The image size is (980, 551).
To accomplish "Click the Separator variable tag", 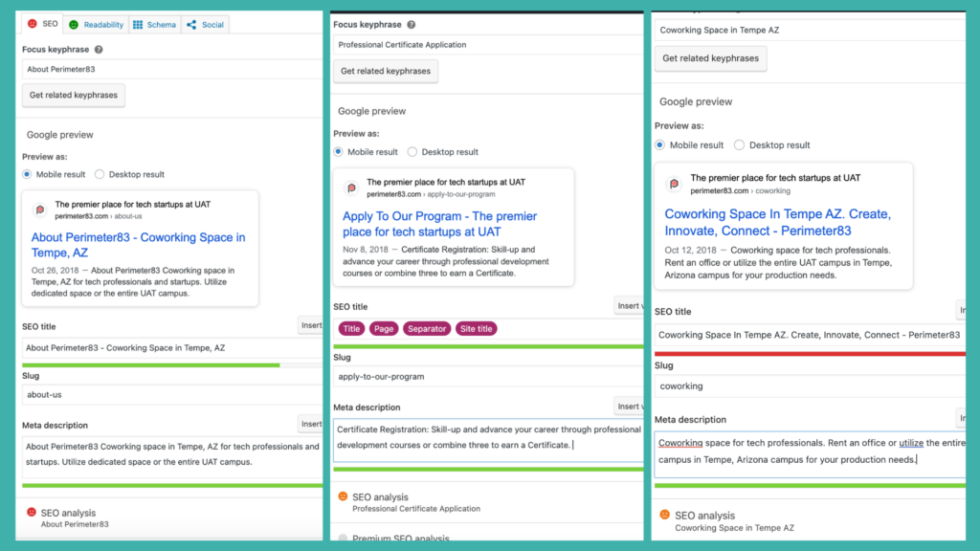I will click(427, 329).
